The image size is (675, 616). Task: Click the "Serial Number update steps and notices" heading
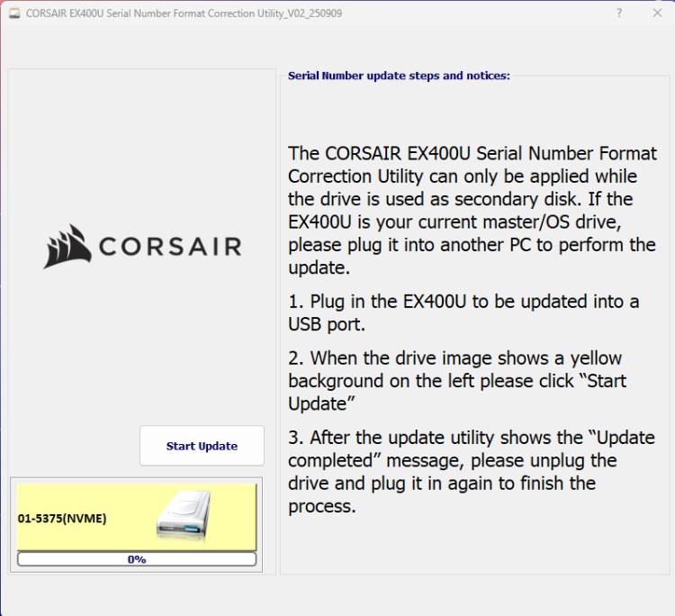(399, 76)
